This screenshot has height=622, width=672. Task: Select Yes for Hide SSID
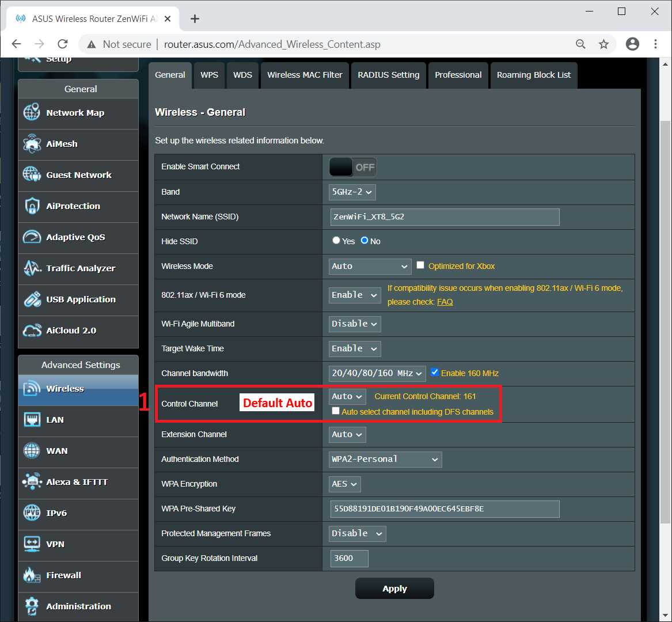click(x=336, y=241)
